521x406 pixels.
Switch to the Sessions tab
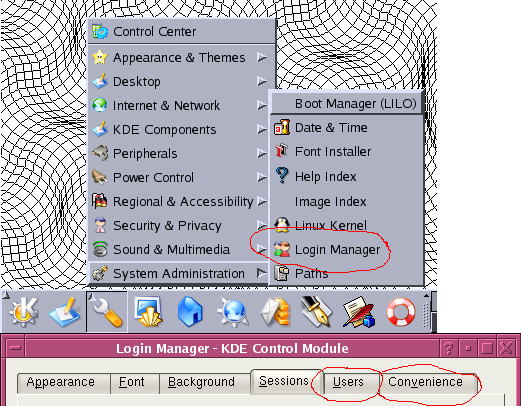pyautogui.click(x=287, y=381)
